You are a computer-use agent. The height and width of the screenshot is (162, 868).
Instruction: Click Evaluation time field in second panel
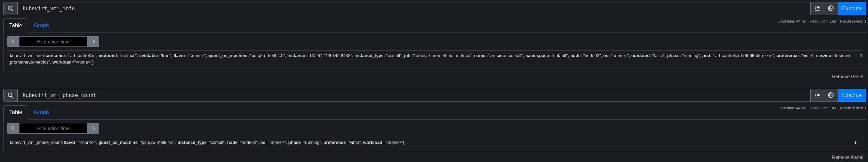click(x=53, y=129)
